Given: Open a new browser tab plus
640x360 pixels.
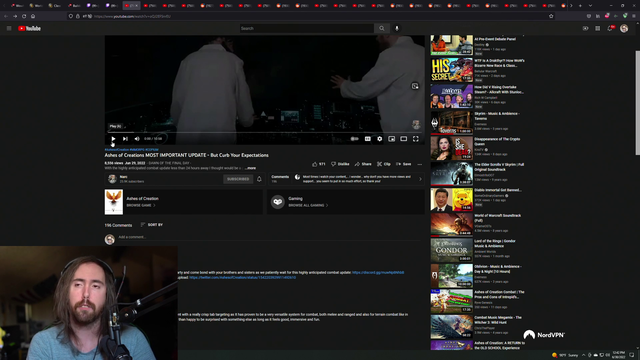Looking at the screenshot, I should click(x=580, y=6).
